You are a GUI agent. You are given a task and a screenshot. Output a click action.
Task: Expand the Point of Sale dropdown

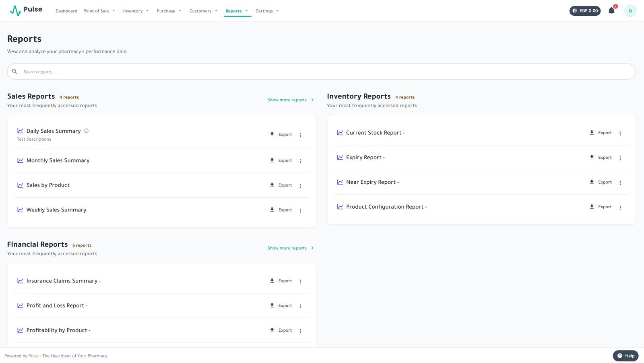point(99,11)
